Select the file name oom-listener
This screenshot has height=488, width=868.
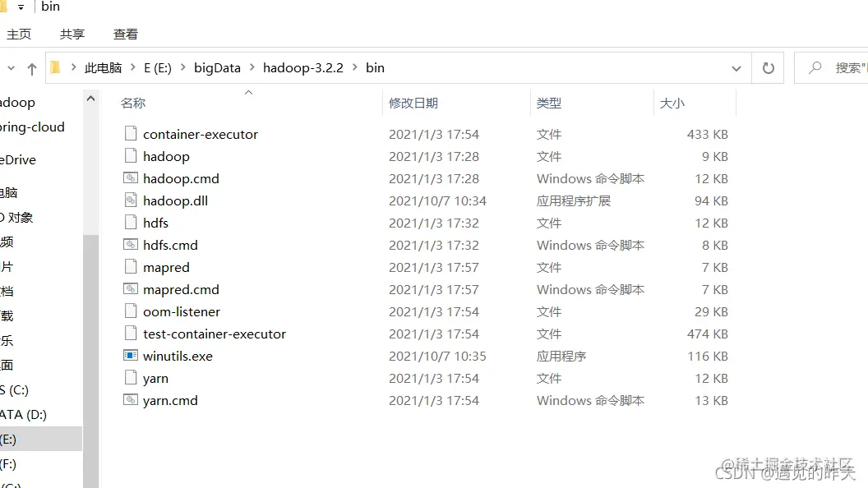[182, 311]
